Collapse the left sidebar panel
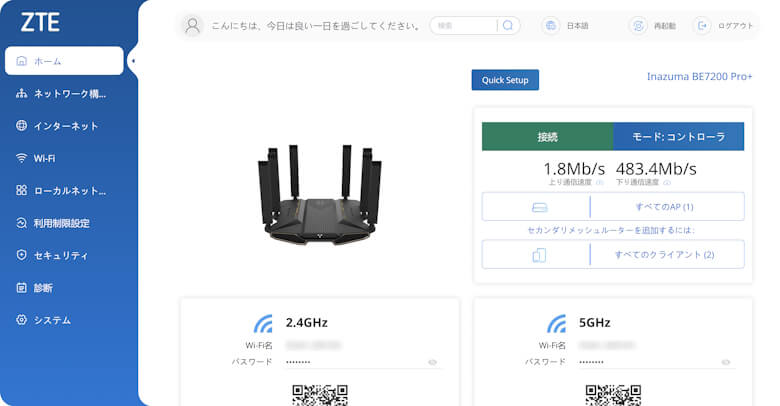This screenshot has width=780, height=406. (x=133, y=61)
